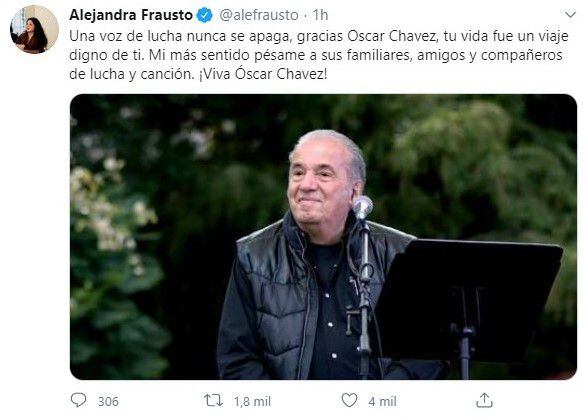Screen dimensions: 587x419
Task: Click the @alefrausto handle
Action: pos(258,15)
